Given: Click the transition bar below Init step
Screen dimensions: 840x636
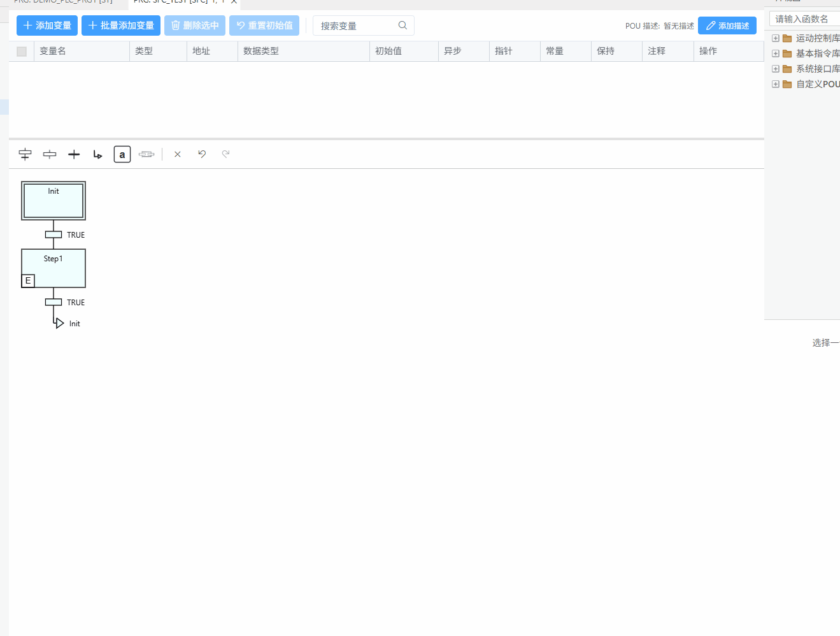Looking at the screenshot, I should point(53,235).
